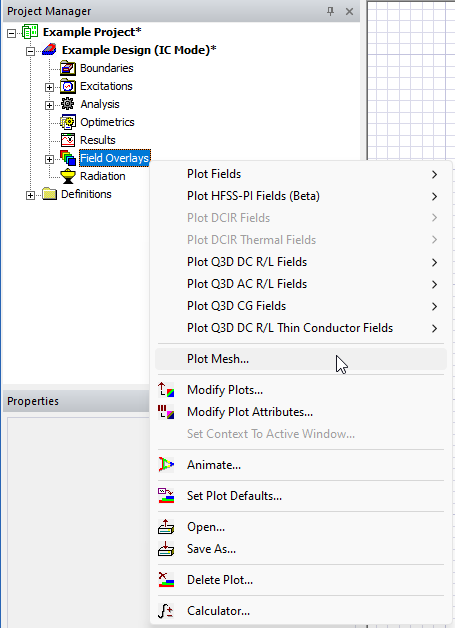Screen dimensions: 455x628
Task: Click Plot DCIR Thermal Fields entry
Action: pyautogui.click(x=301, y=240)
